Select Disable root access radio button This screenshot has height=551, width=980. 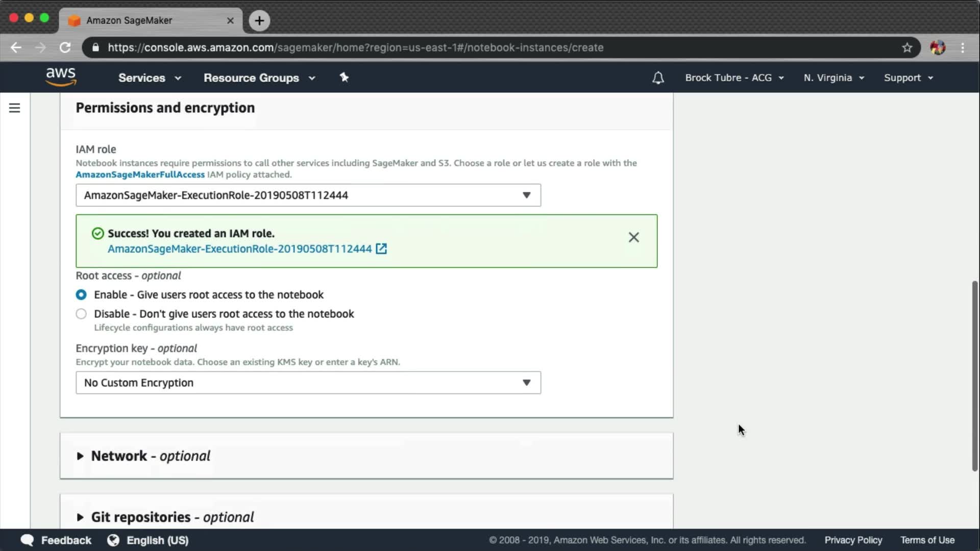[81, 314]
